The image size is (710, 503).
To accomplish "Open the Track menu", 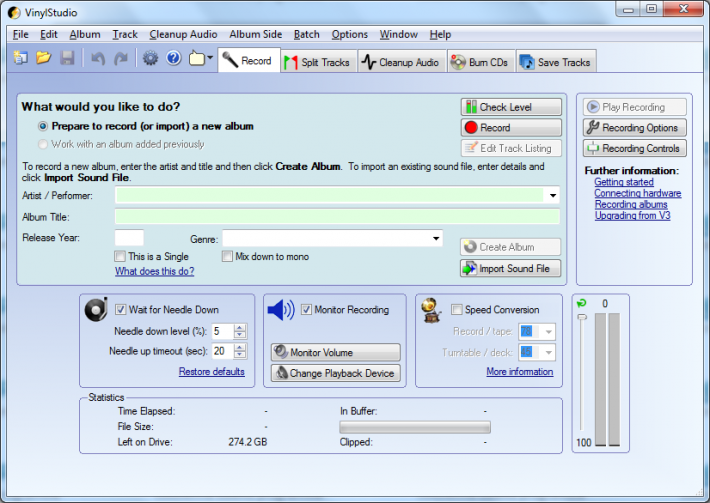I will coord(125,34).
